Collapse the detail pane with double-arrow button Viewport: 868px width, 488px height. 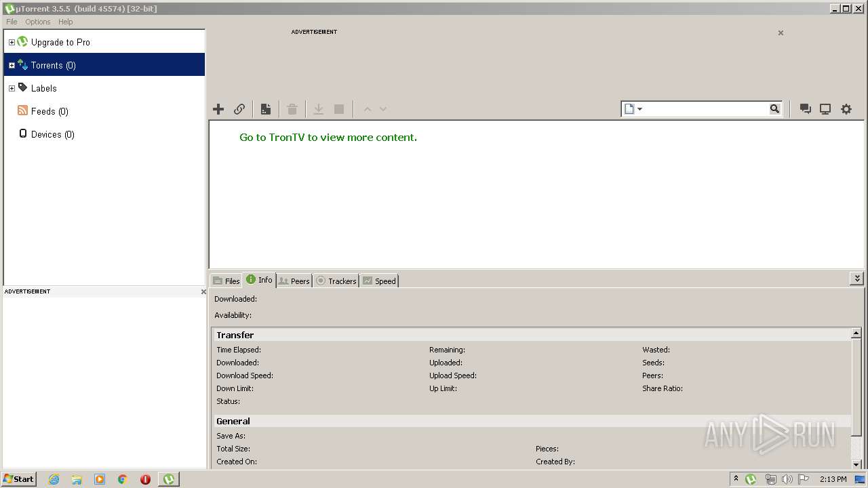857,279
